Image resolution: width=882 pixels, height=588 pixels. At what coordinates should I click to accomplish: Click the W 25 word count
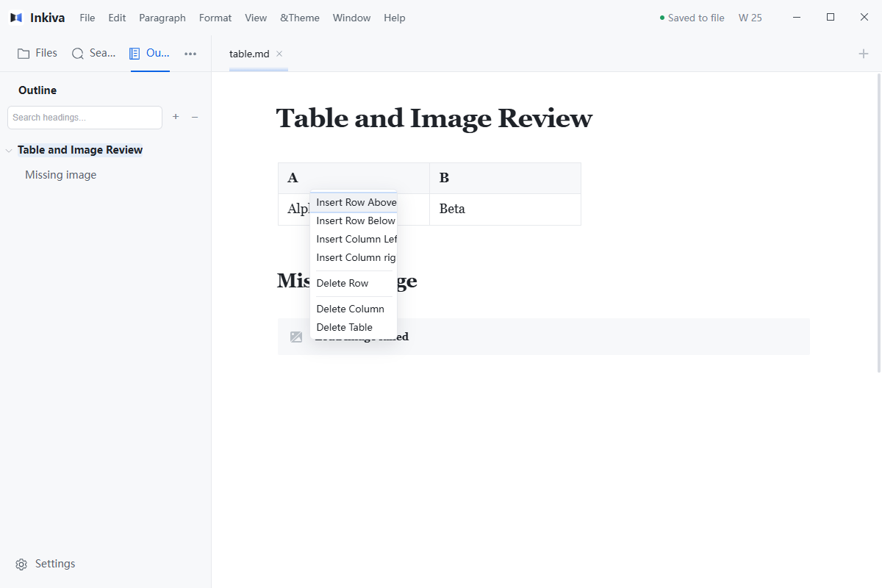tap(750, 18)
